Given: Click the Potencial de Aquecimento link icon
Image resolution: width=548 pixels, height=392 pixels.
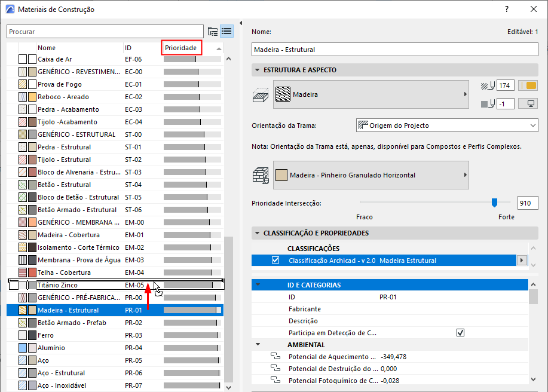Looking at the screenshot, I should pos(275,356).
